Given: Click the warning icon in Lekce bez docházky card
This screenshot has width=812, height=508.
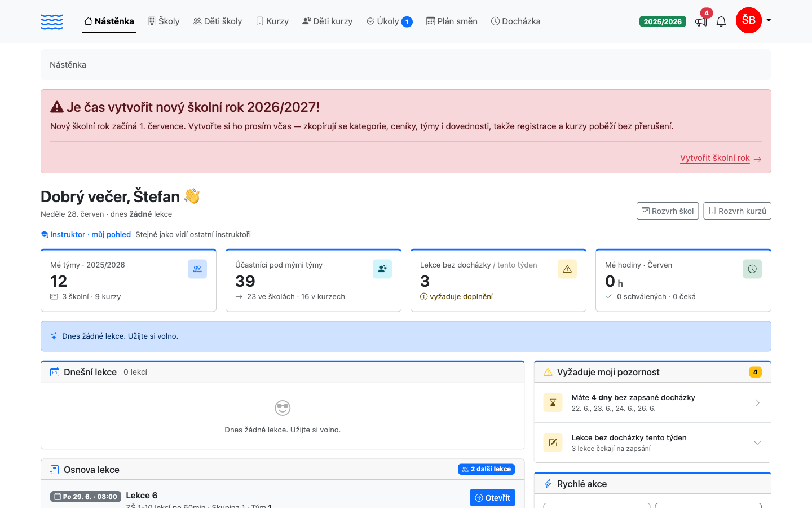Looking at the screenshot, I should pos(567,269).
